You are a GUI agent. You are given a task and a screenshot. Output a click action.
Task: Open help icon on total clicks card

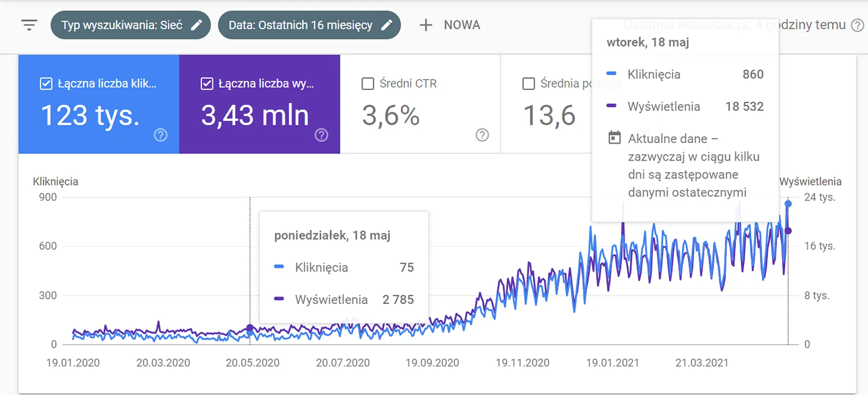tap(160, 135)
